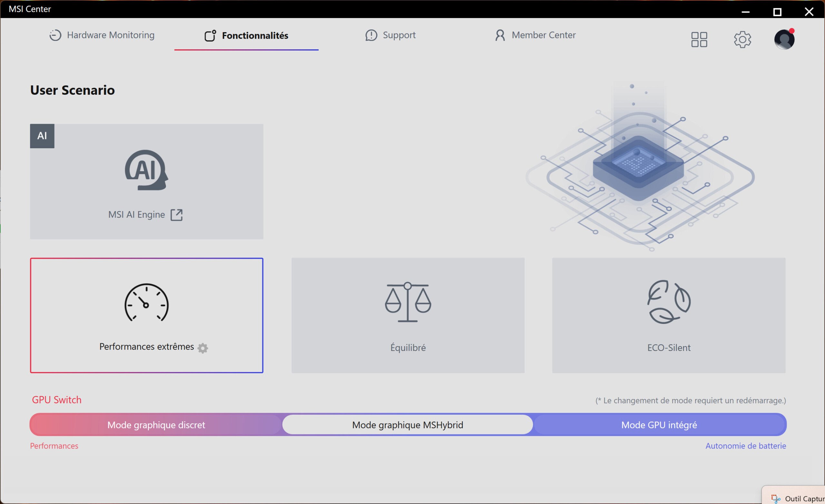Click the AI badge on the engine card
Screen dimensions: 825x504
pos(42,136)
